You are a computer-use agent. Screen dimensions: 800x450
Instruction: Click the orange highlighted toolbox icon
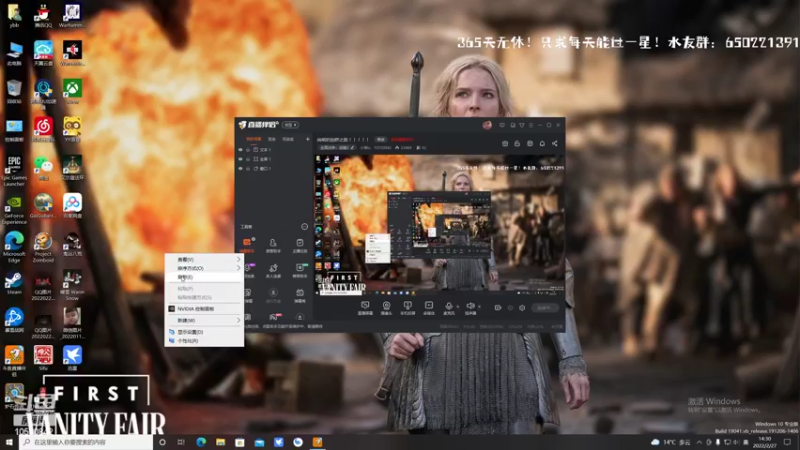[247, 244]
